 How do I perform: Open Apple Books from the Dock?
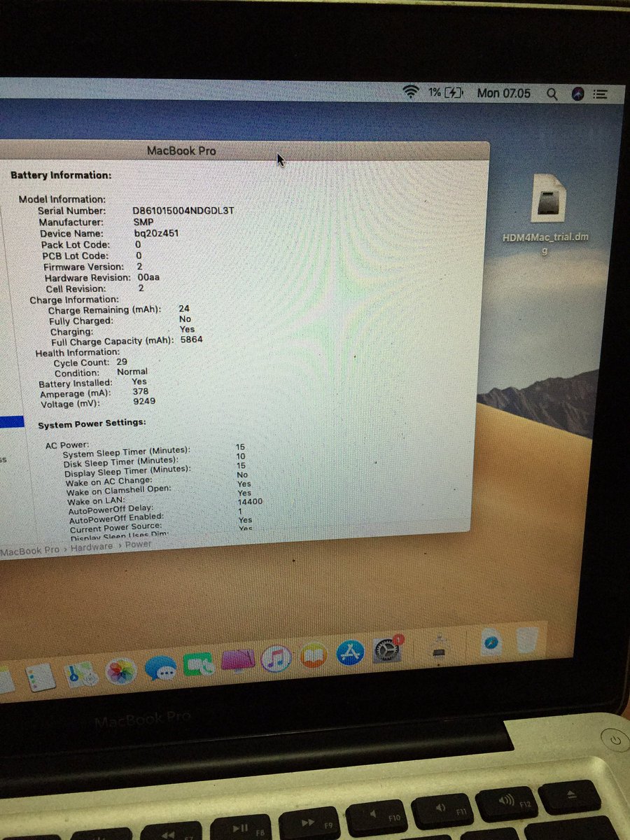pyautogui.click(x=313, y=652)
